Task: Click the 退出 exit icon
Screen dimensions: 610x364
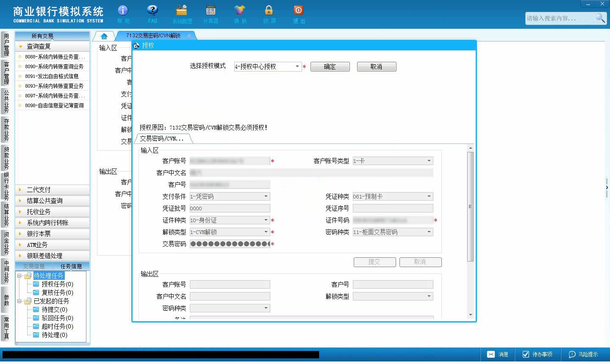Action: tap(299, 14)
